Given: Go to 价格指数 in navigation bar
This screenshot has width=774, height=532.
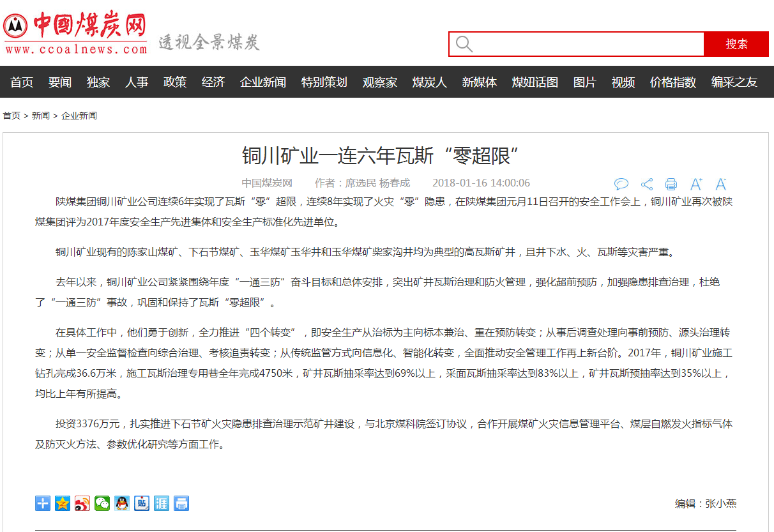Looking at the screenshot, I should (x=673, y=82).
